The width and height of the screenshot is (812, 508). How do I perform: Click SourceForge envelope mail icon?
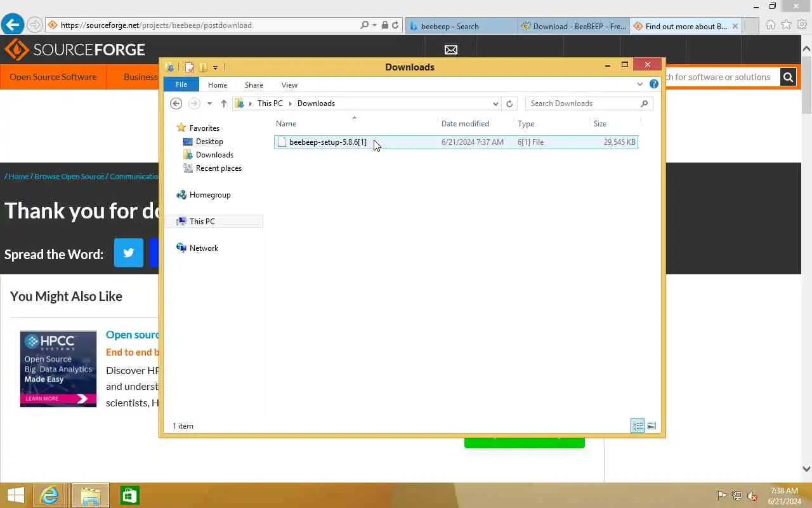click(451, 50)
